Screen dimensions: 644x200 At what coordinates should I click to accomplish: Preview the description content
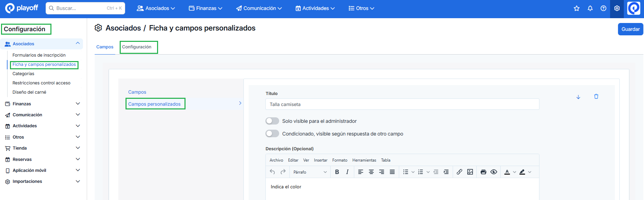tap(494, 172)
